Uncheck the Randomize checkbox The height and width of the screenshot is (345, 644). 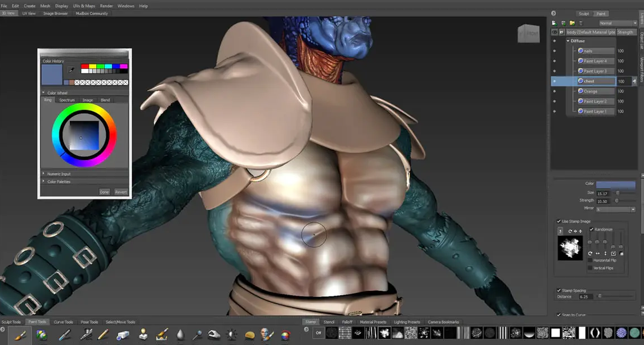click(592, 229)
